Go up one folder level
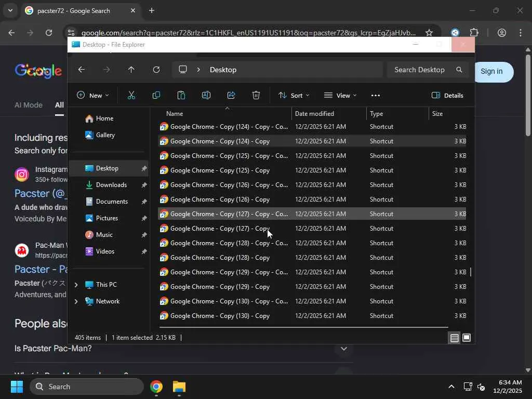The height and width of the screenshot is (399, 532). [x=131, y=70]
